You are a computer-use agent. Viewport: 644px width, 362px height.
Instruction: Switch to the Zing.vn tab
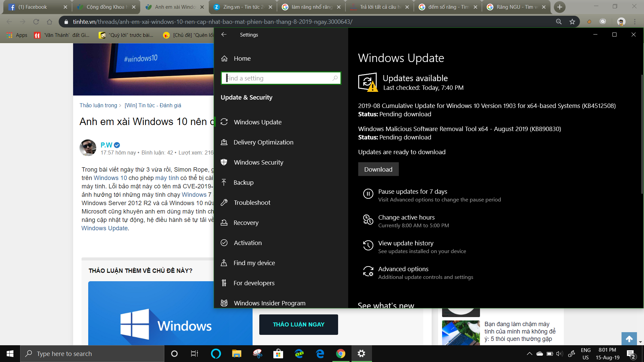(x=243, y=7)
